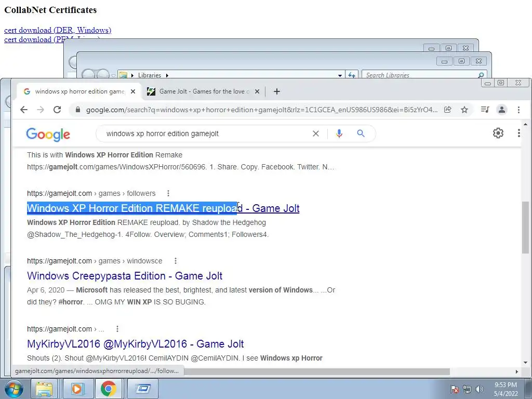Share this page from the address bar
532x399 pixels.
447,110
